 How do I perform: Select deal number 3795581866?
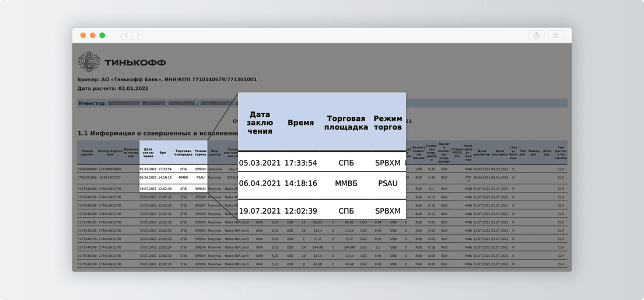point(87,177)
